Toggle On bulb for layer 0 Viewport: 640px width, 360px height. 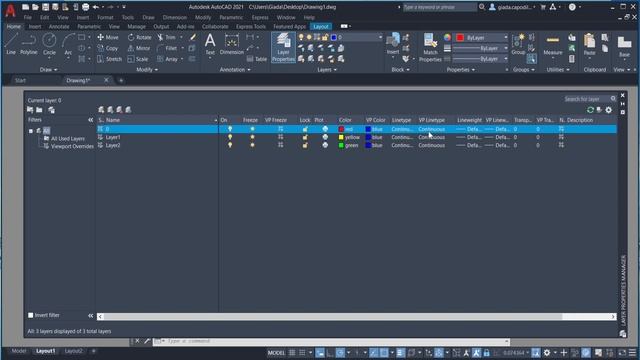[230, 129]
